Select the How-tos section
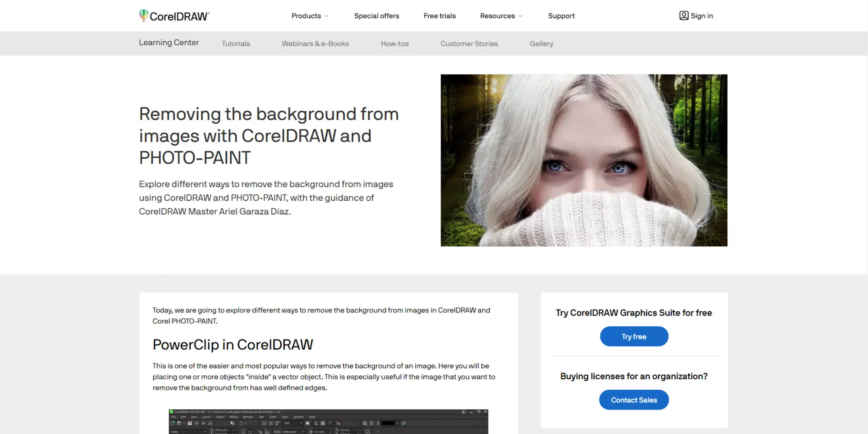The image size is (868, 434). [x=395, y=44]
